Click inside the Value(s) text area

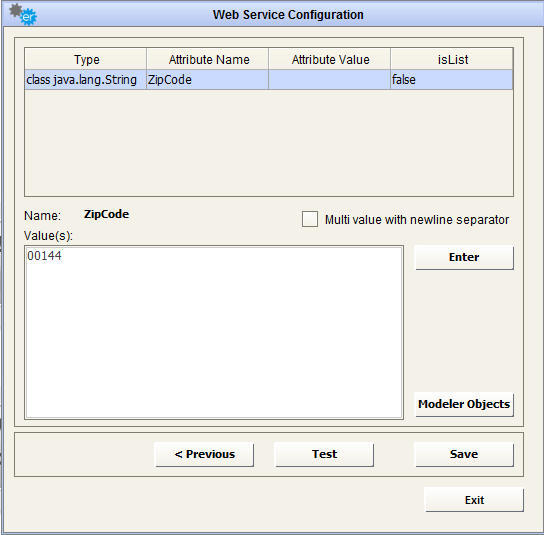[214, 332]
